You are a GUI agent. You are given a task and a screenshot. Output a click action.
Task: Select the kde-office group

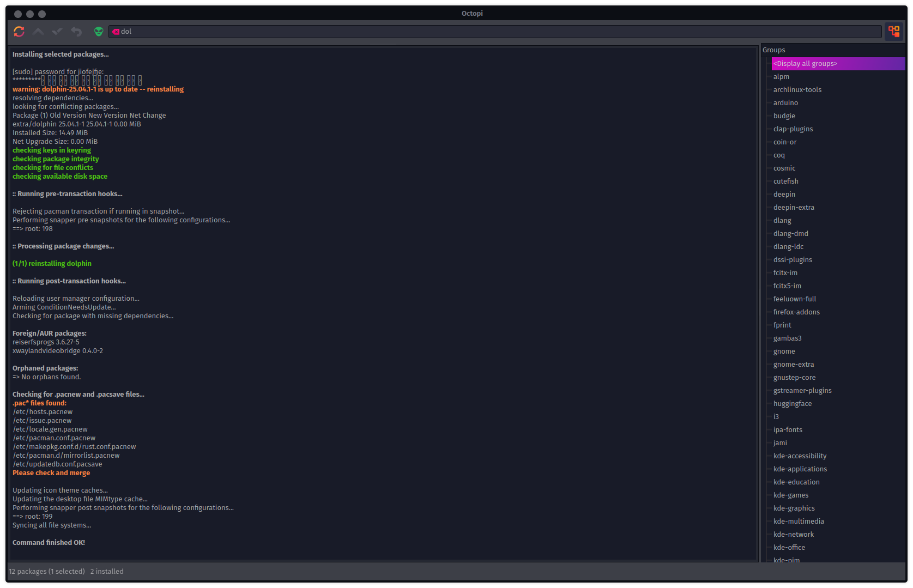coord(838,548)
